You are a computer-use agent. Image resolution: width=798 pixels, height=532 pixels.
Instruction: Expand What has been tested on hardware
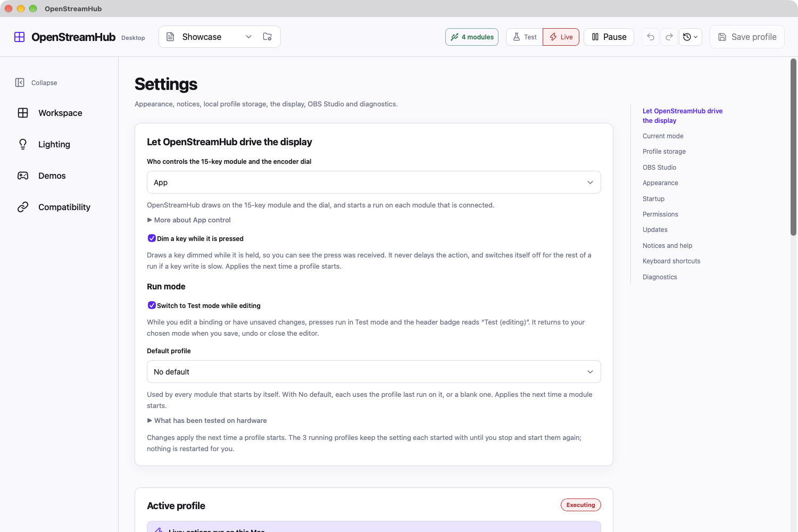(207, 420)
